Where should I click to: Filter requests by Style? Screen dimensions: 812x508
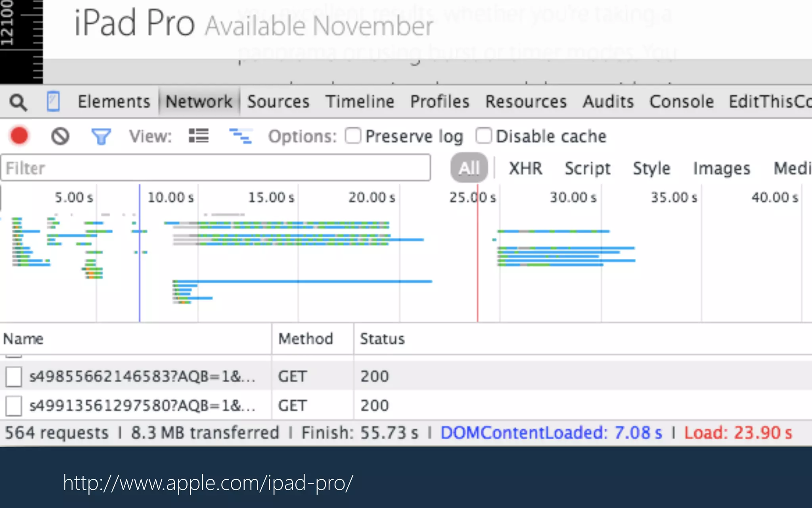click(651, 168)
